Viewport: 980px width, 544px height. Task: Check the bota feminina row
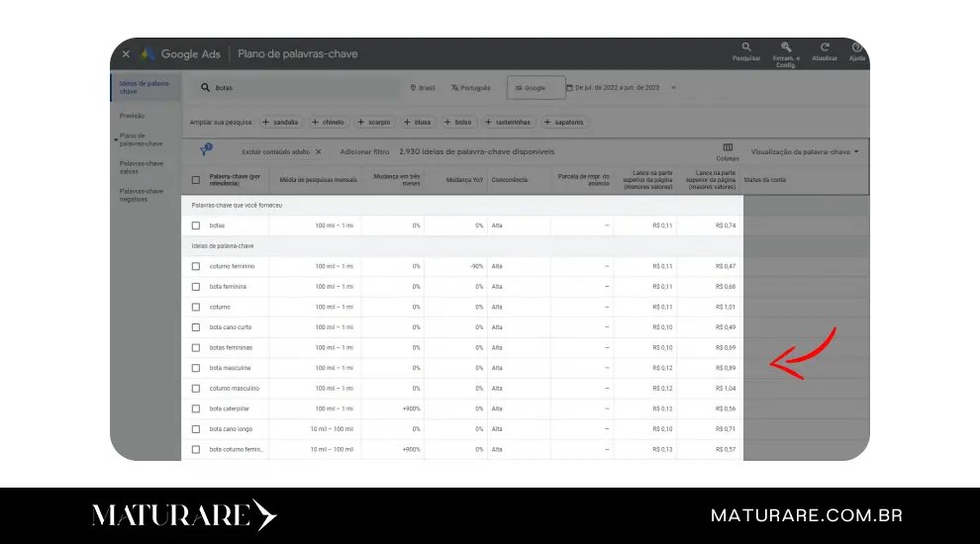pos(196,287)
